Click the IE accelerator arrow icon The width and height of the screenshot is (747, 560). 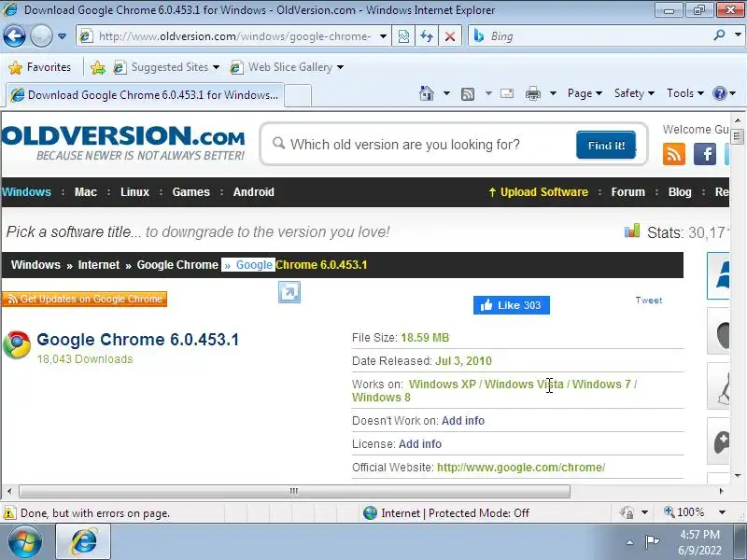coord(289,292)
